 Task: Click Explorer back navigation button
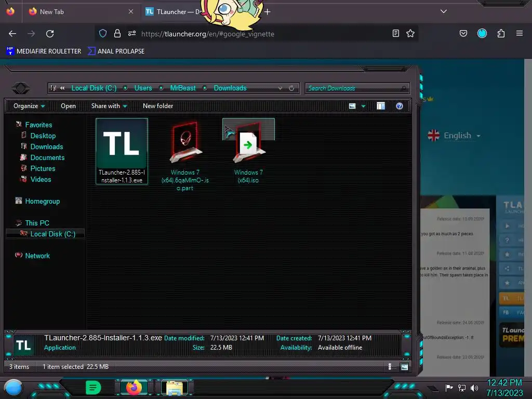tap(21, 88)
